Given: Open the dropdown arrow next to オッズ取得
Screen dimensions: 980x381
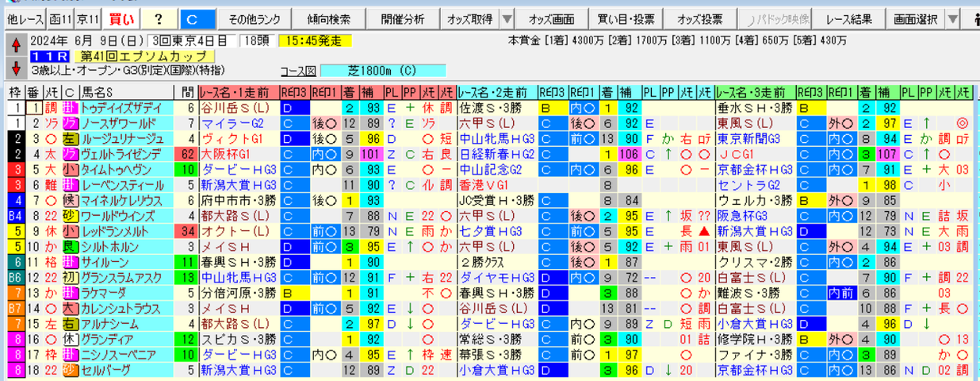Looking at the screenshot, I should (507, 18).
